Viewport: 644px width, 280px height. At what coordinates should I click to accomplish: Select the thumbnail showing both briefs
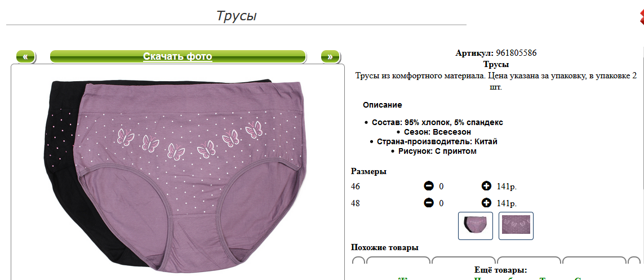475,226
